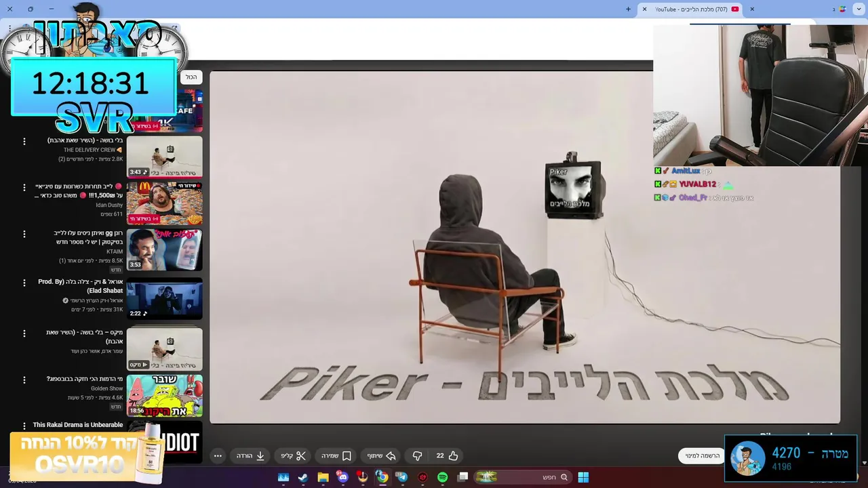The width and height of the screenshot is (868, 488).
Task: Download the video via the הורדה button
Action: point(251,456)
